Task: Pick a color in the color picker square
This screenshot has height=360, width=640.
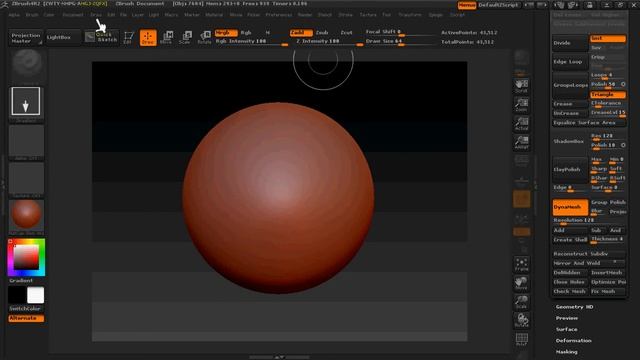Action: click(26, 257)
